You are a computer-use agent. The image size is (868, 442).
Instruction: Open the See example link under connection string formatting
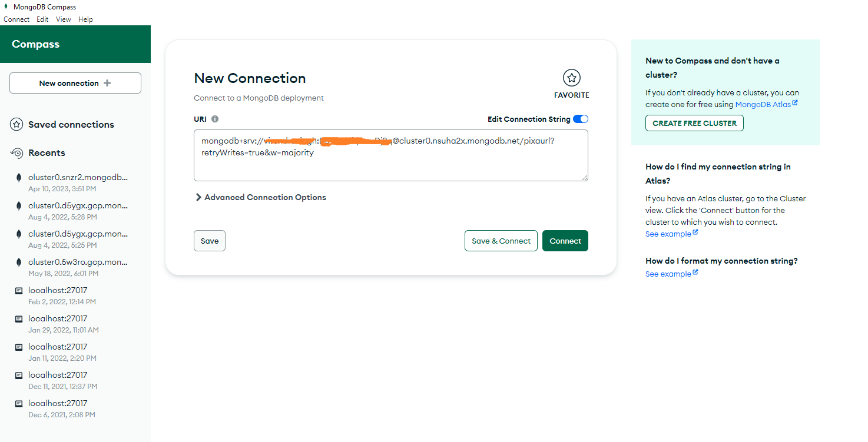click(667, 273)
